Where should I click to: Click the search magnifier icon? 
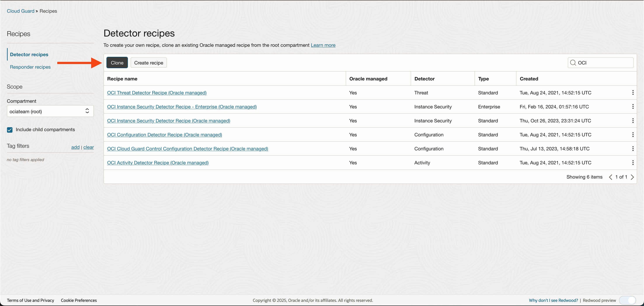point(573,63)
